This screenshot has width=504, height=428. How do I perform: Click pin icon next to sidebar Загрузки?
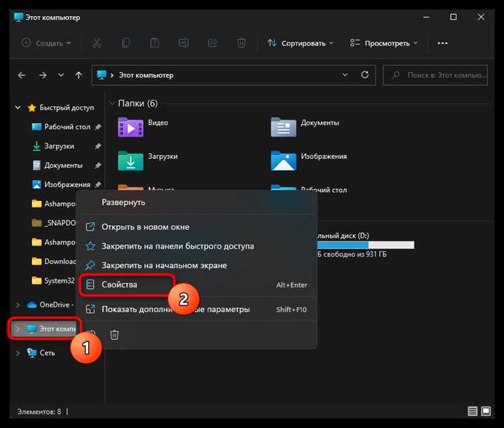(x=98, y=146)
